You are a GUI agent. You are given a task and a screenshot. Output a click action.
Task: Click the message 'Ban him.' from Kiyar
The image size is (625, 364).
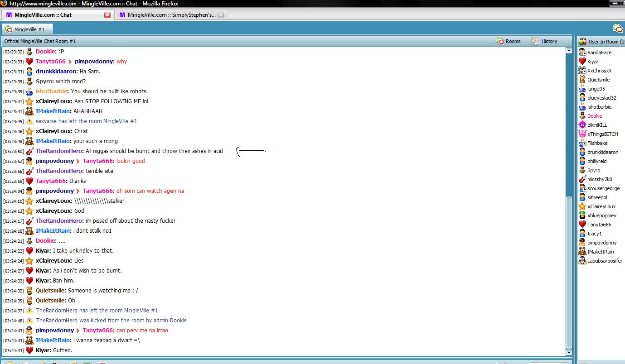click(63, 281)
